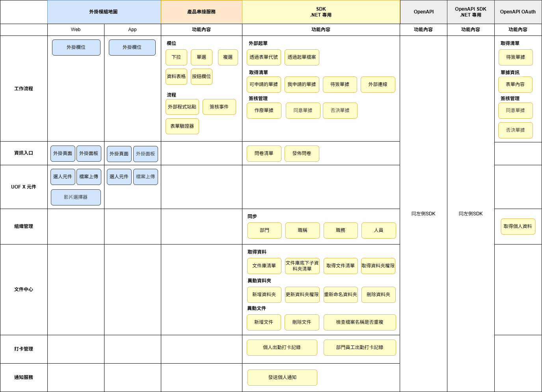Click the 影片選擇器 box
542x392 pixels.
[76, 197]
